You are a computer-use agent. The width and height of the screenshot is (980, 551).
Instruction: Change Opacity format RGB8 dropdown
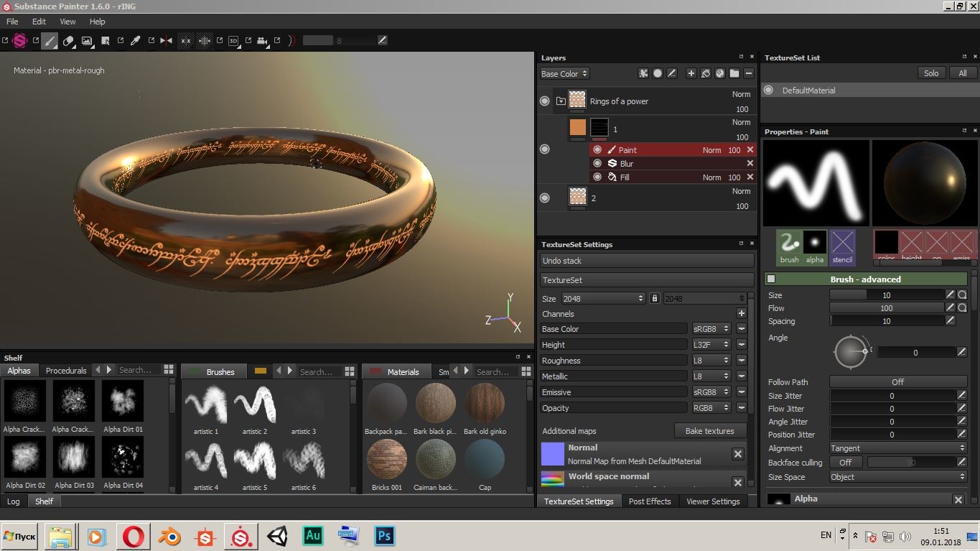pyautogui.click(x=711, y=408)
